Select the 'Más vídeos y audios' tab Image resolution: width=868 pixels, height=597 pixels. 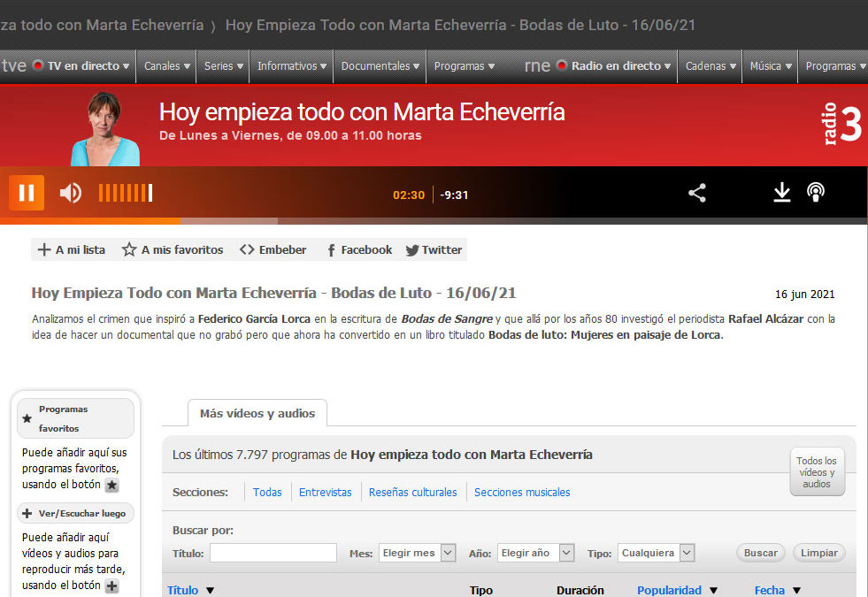257,413
